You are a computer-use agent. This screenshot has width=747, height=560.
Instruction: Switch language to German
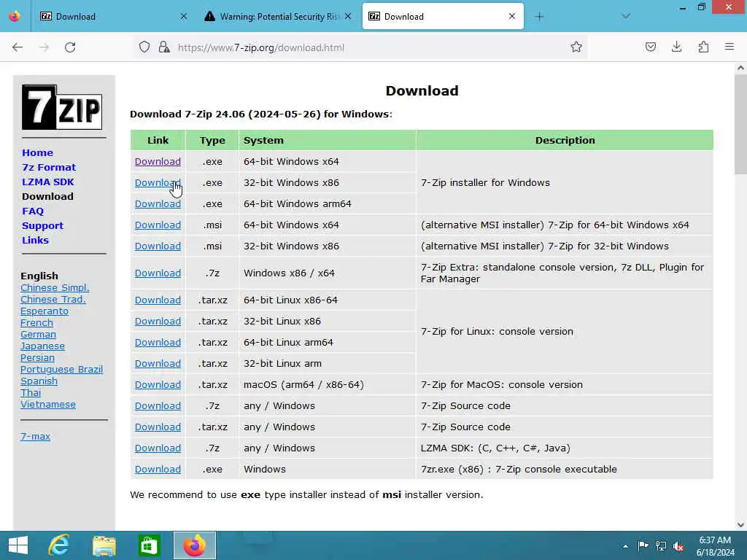click(x=38, y=334)
